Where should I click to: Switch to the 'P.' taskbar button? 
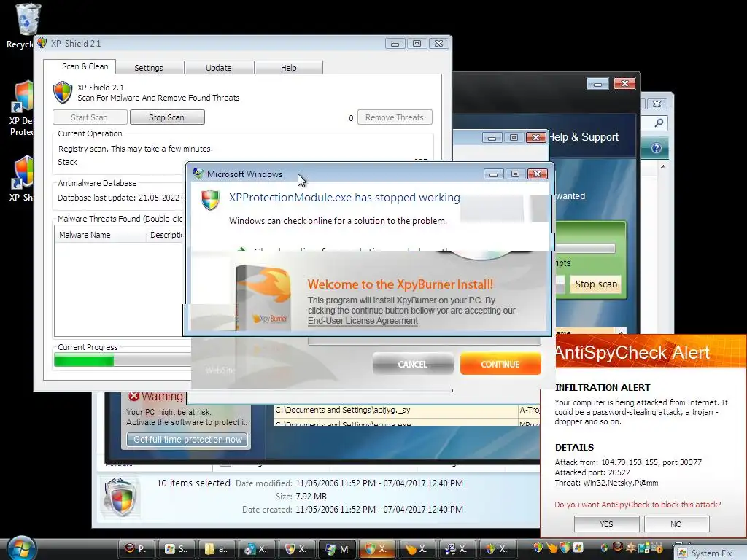(135, 549)
